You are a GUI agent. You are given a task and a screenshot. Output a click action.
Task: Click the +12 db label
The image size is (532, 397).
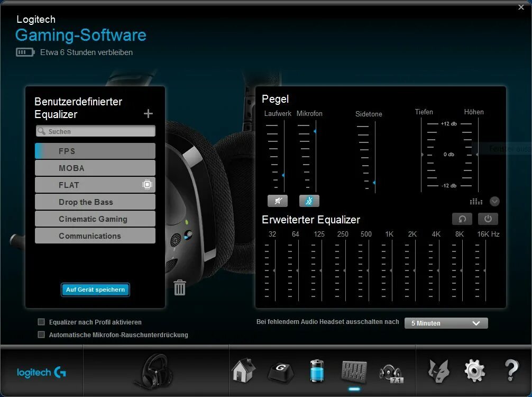pos(448,124)
